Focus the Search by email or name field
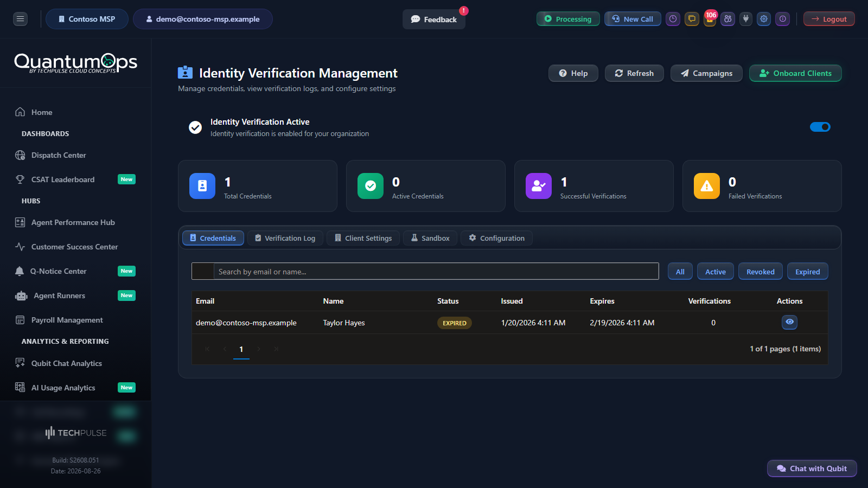This screenshot has width=868, height=488. click(436, 271)
